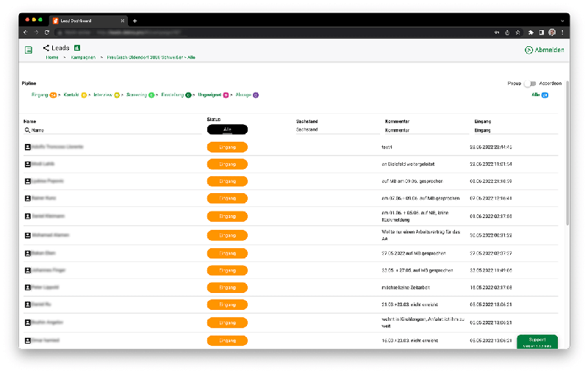Click Eingang status in 'möchte keine Zeitarbeit' row
This screenshot has height=373, width=588.
[227, 288]
